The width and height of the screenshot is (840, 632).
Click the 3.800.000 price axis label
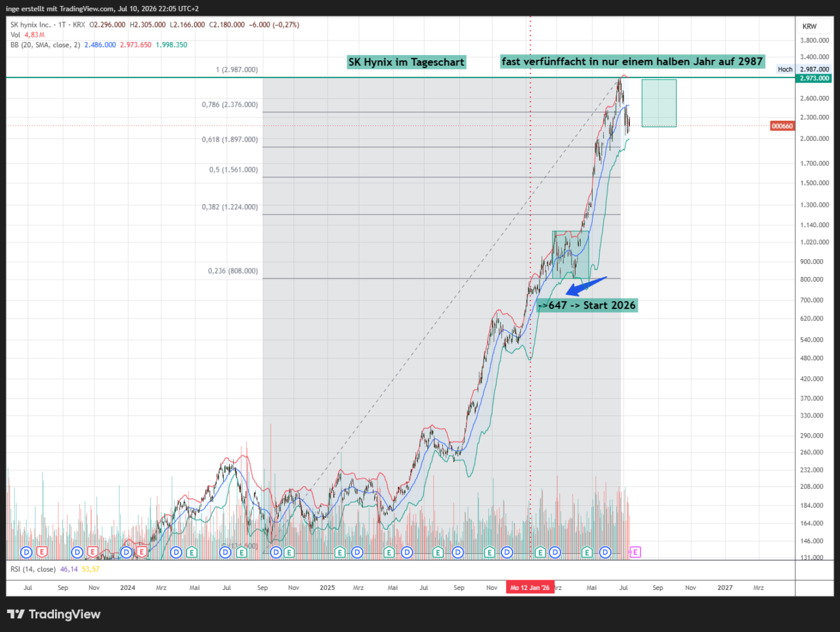point(814,40)
